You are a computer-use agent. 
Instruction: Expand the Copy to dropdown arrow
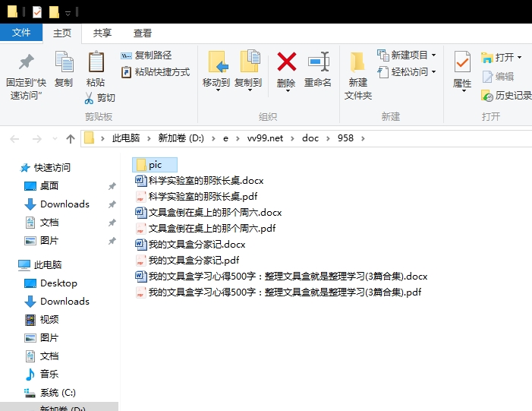[250, 90]
